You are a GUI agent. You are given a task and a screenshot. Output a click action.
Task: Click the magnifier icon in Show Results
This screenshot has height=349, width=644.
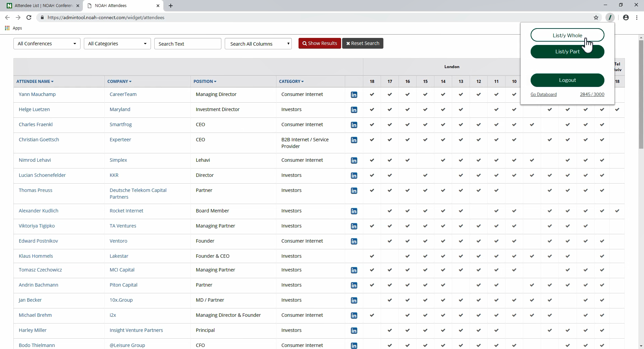[305, 43]
